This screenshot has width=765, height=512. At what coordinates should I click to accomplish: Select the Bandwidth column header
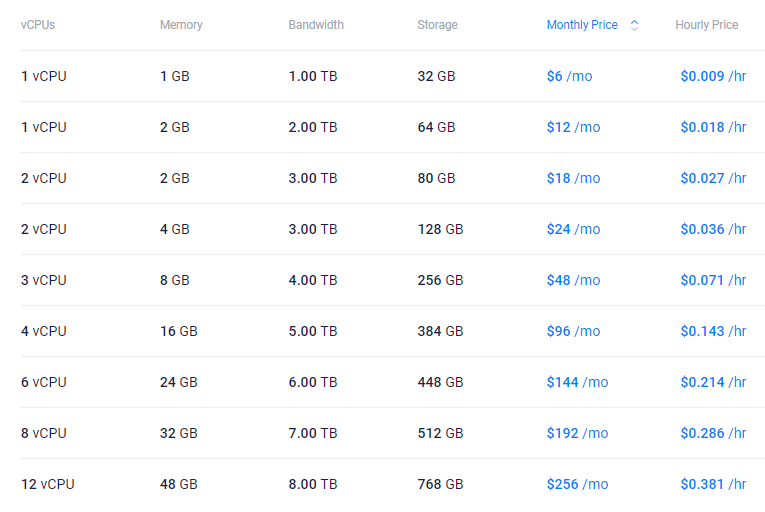click(316, 25)
